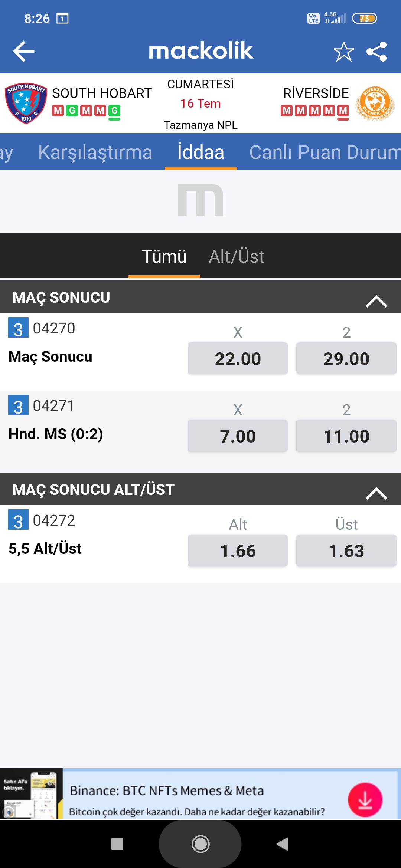Open the Canlı Puan Durumu tab
401x868 pixels.
click(x=325, y=152)
